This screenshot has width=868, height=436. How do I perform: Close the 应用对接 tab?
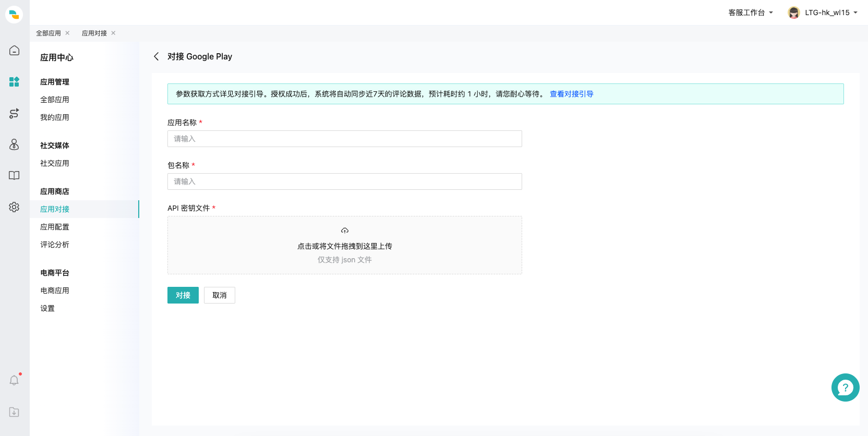point(113,33)
